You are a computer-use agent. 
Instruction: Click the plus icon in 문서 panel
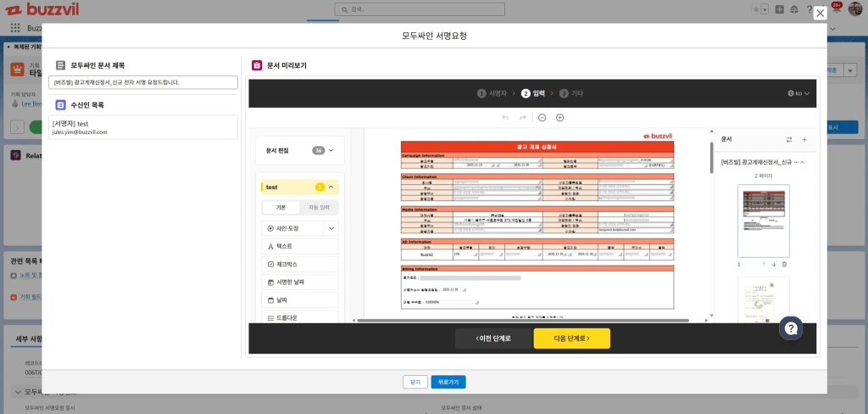point(804,139)
